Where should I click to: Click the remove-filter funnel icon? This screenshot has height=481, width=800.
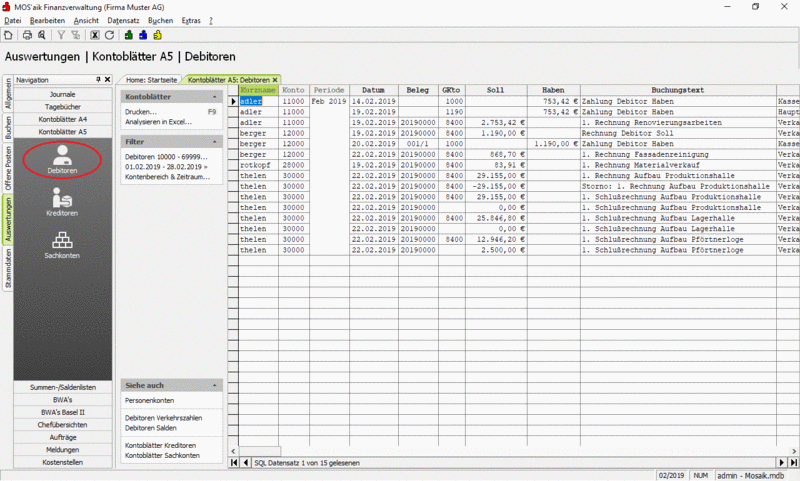click(76, 35)
